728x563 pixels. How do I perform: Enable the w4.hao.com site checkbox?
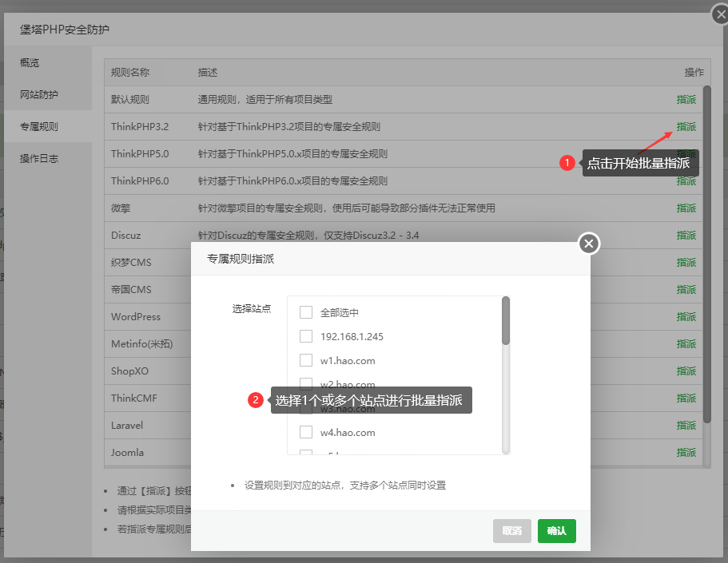[x=306, y=432]
